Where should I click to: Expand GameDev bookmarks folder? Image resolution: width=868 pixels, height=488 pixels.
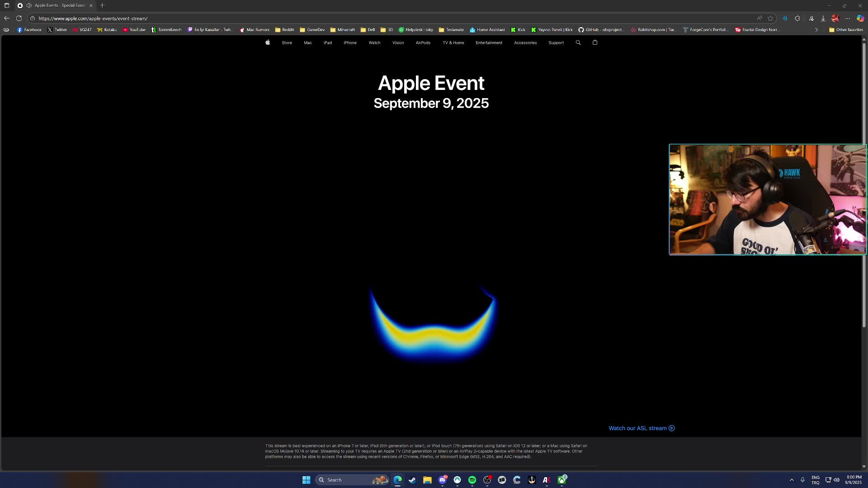coord(312,30)
